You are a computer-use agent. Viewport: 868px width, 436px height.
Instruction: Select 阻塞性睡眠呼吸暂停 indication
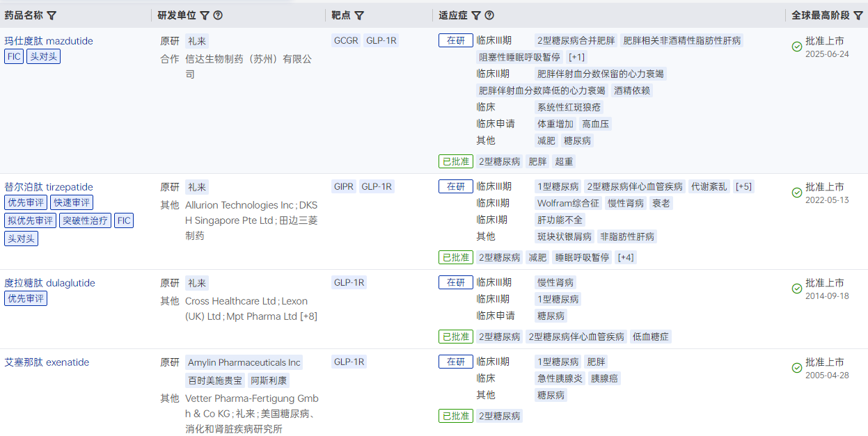click(519, 57)
